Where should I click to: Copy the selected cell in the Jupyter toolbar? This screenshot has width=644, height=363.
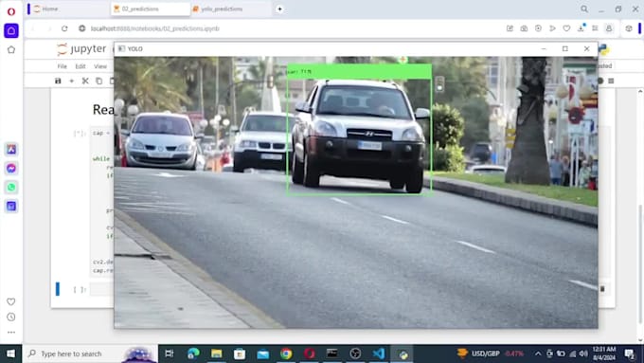coord(99,81)
